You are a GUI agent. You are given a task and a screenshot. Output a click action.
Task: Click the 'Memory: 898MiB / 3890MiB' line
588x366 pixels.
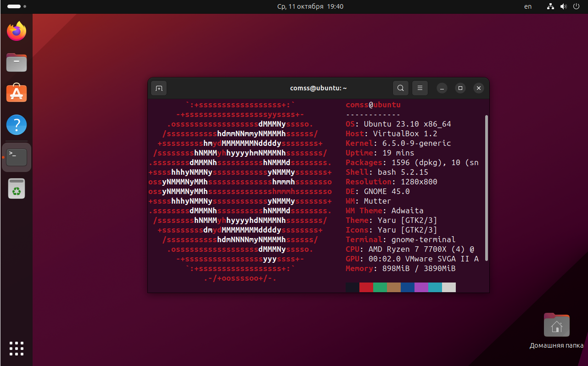coord(401,268)
